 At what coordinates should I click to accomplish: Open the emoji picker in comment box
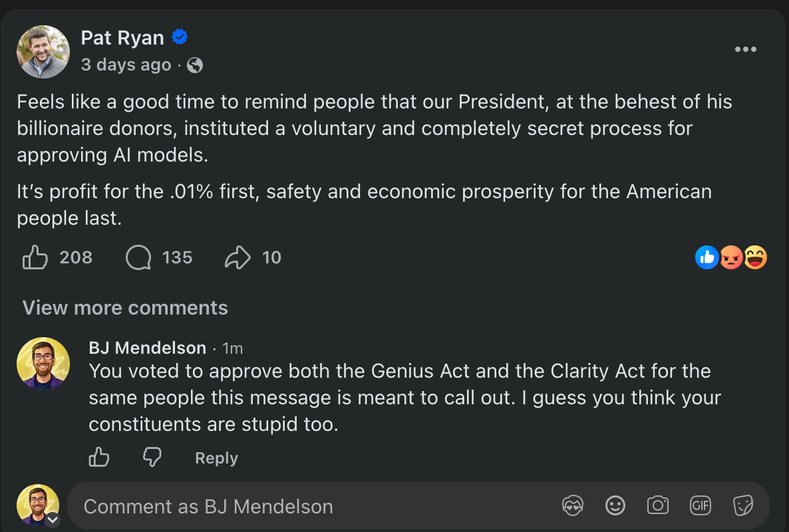615,505
